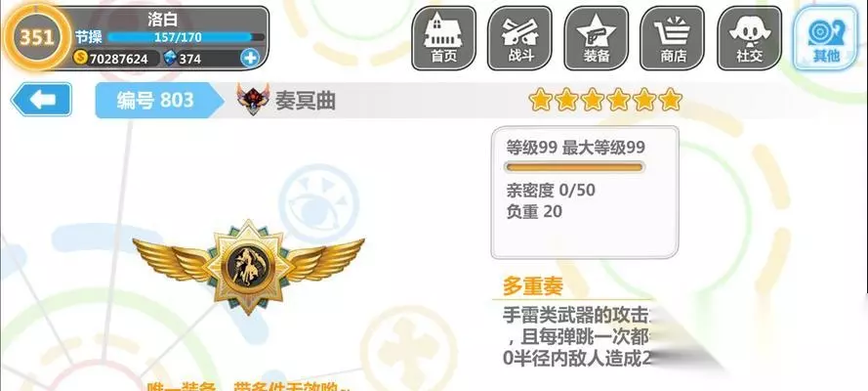
Task: Click the 多重奏 skill title
Action: (x=533, y=286)
